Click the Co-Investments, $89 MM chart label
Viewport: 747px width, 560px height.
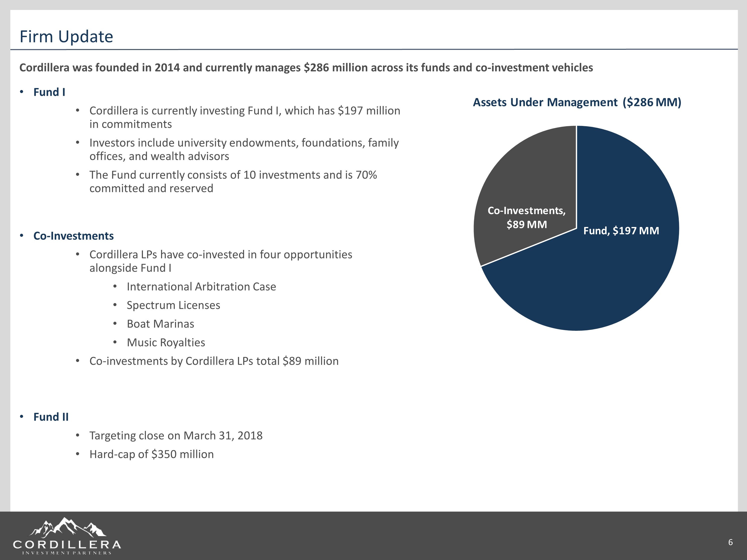(526, 217)
